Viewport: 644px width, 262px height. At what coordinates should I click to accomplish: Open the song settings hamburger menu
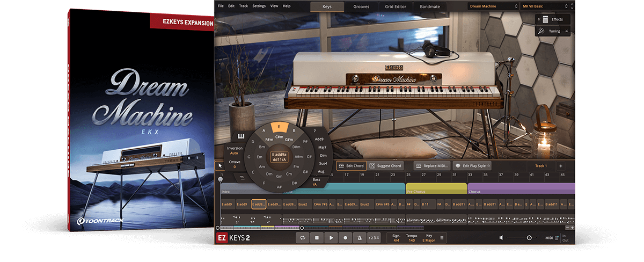(x=442, y=238)
